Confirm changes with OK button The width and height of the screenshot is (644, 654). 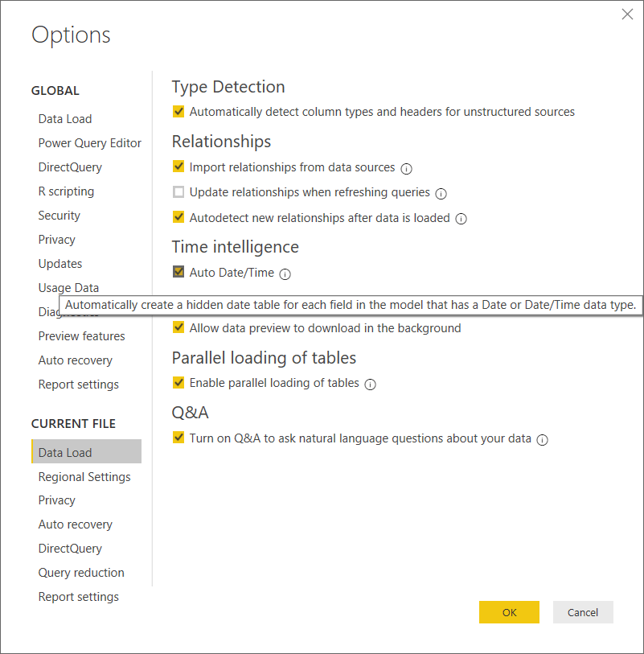(509, 612)
